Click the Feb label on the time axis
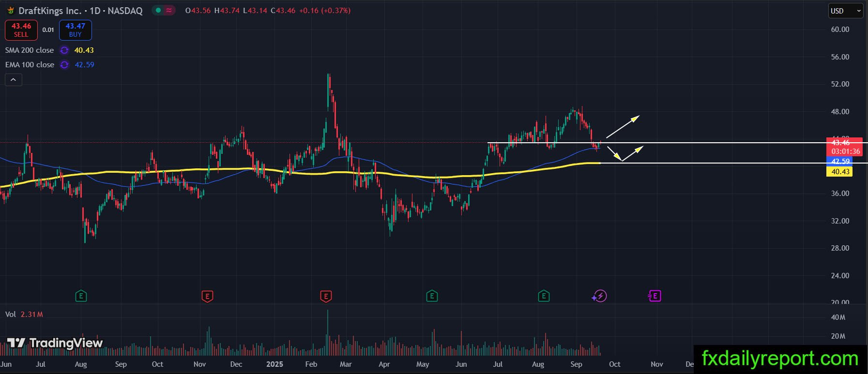Image resolution: width=868 pixels, height=374 pixels. click(311, 364)
